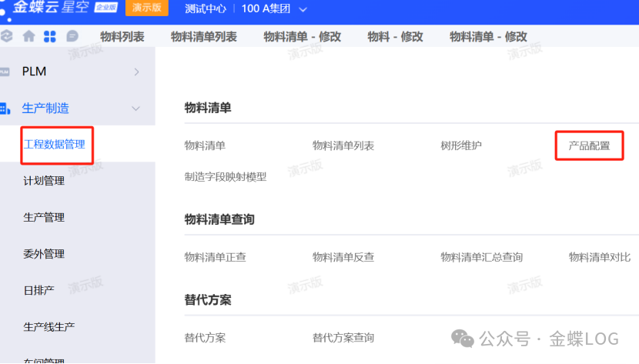Viewport: 639px width, 364px height.
Task: Click the 生产制造 module icon
Action: (5, 109)
